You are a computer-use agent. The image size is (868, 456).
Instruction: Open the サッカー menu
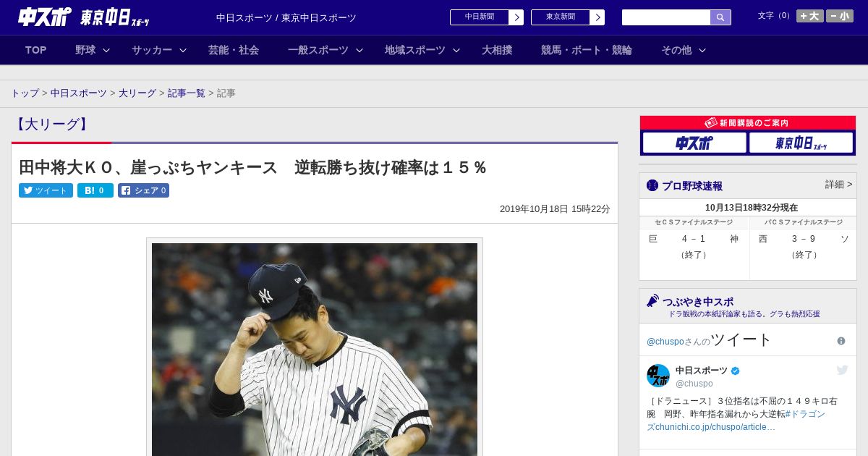click(152, 50)
